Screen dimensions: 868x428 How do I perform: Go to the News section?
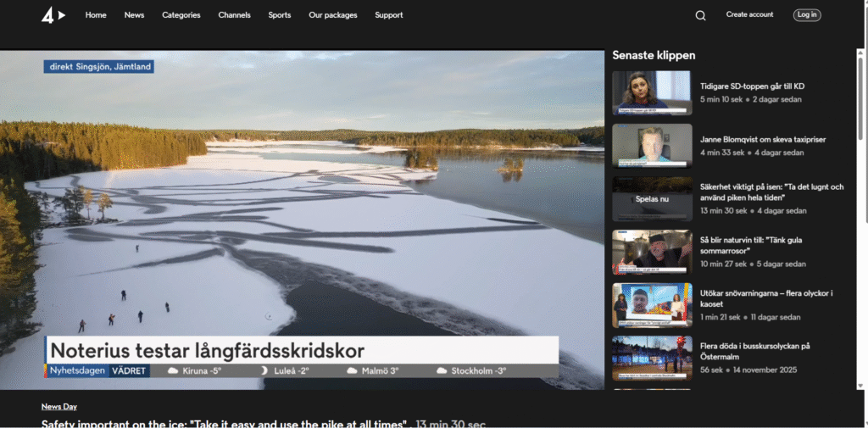tap(134, 15)
